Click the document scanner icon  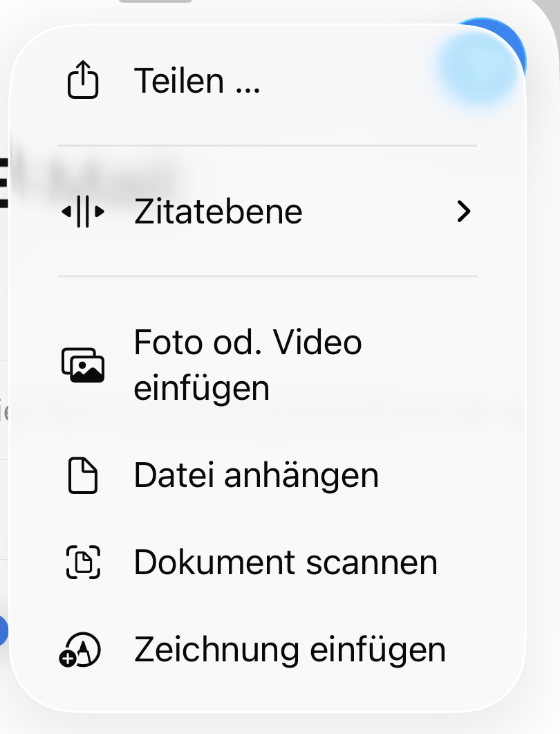click(x=83, y=562)
